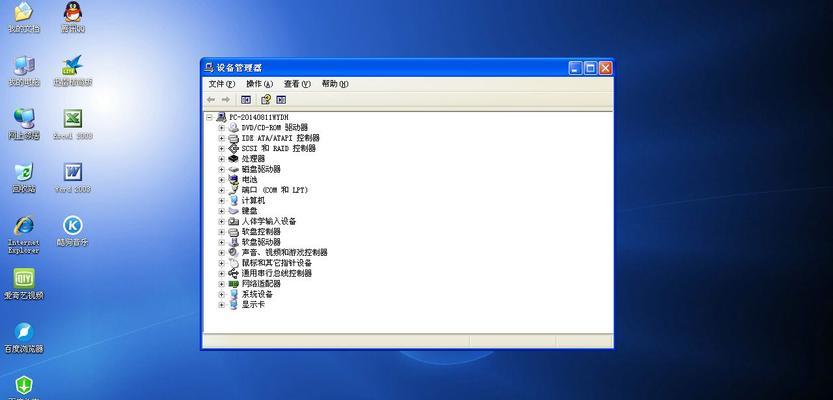Image resolution: width=833 pixels, height=400 pixels.
Task: Expand the DVD/CD-ROM 驱动器 node
Action: (x=222, y=127)
